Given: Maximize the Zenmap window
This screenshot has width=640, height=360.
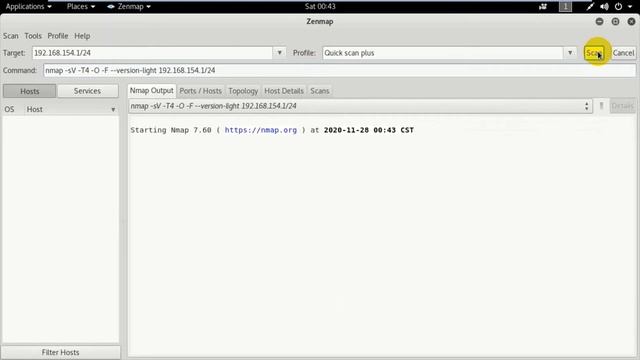Looking at the screenshot, I should [x=615, y=22].
